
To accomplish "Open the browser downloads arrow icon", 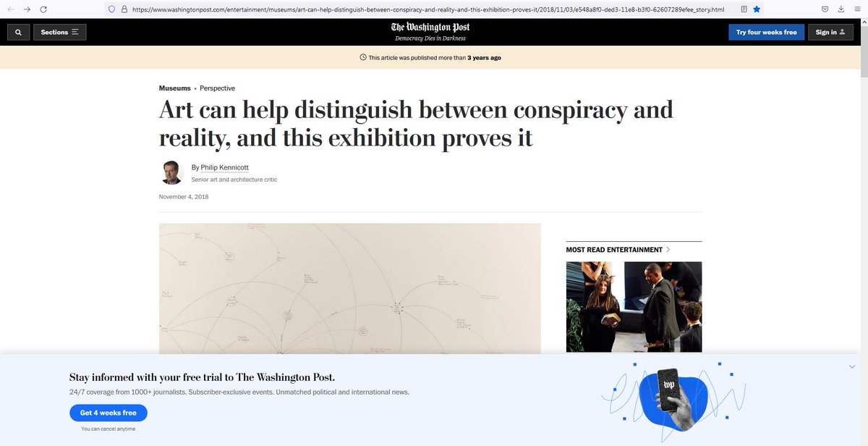I will (840, 9).
